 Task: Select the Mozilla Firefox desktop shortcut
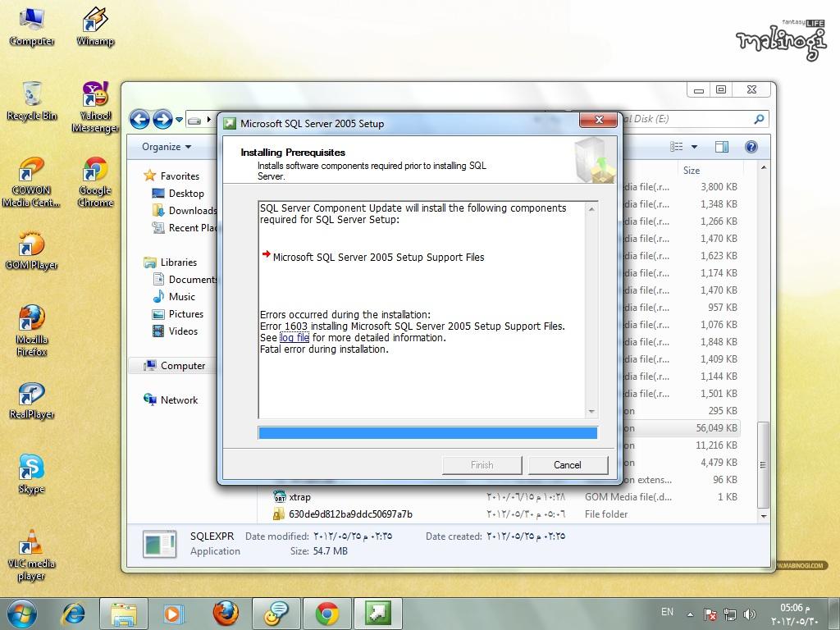(x=32, y=331)
